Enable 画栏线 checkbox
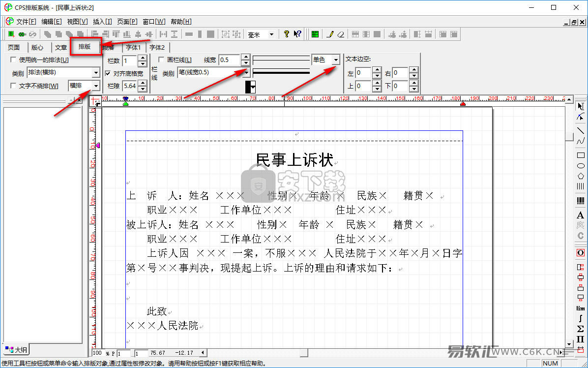Image resolution: width=588 pixels, height=368 pixels. pyautogui.click(x=161, y=60)
